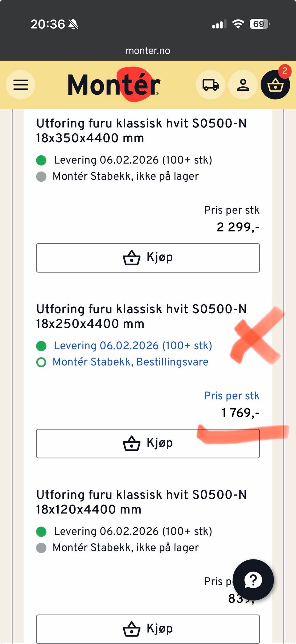
Task: Open the delivery truck icon
Action: click(x=210, y=85)
